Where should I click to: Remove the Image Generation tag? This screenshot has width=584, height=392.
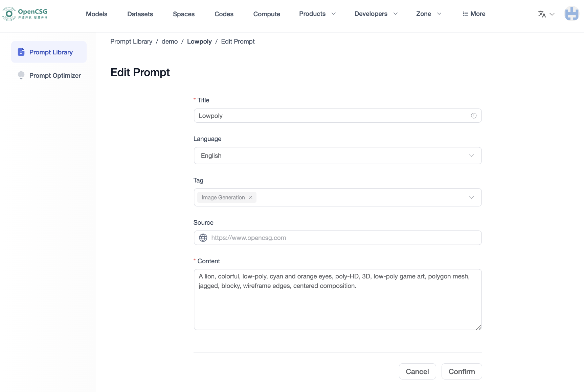pyautogui.click(x=251, y=197)
